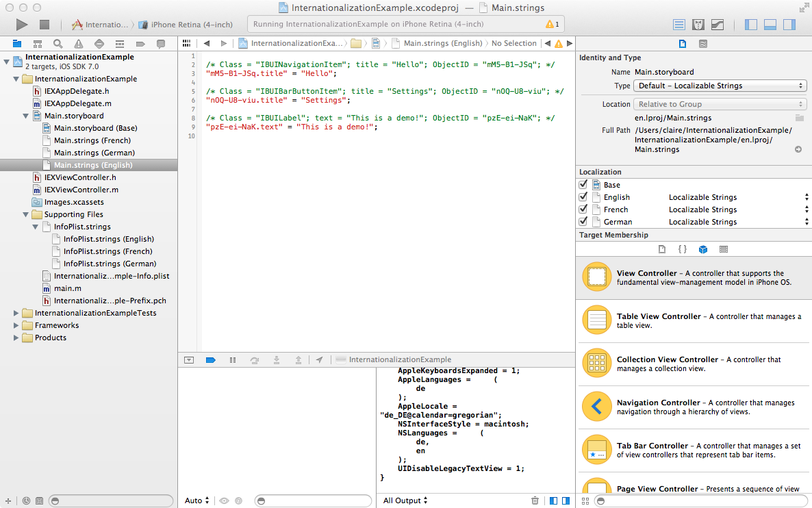Screen dimensions: 812x508
Task: Expand the InternationalizationExampleTests group
Action: 16,313
